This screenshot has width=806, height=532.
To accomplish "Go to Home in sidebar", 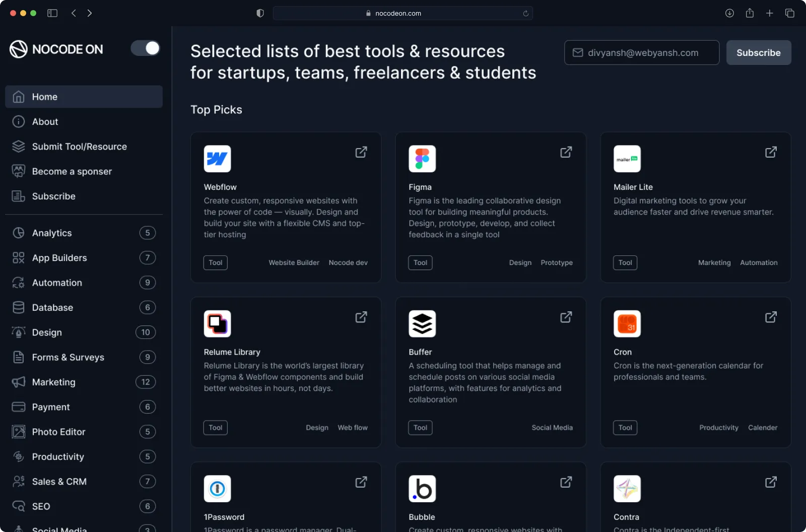I will point(84,97).
